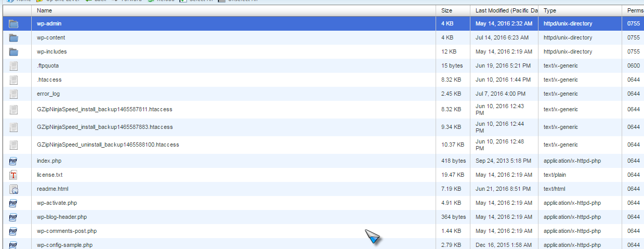Click the Jun 19, 2016 5:21 PM date
Screen dimensions: 644x249
[503, 66]
